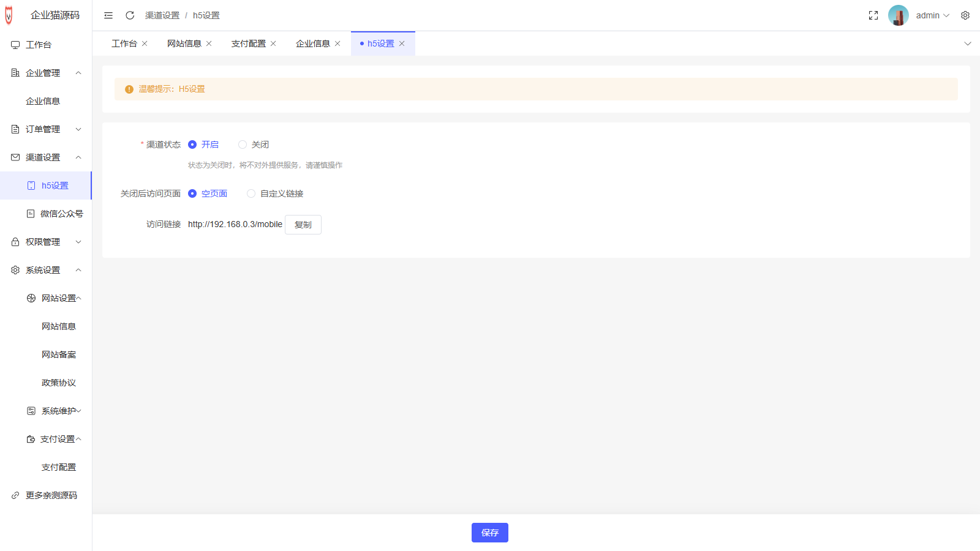Open the 更多亲测源码 sidebar link
The width and height of the screenshot is (980, 551).
coord(51,495)
